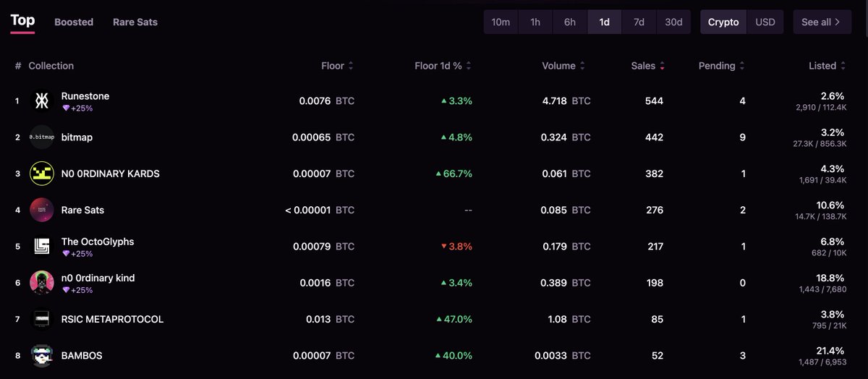Image resolution: width=868 pixels, height=379 pixels.
Task: Switch currency display to USD
Action: coord(765,22)
